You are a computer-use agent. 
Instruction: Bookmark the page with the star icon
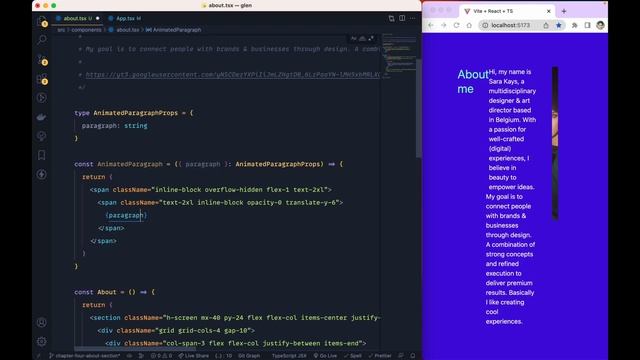559,25
